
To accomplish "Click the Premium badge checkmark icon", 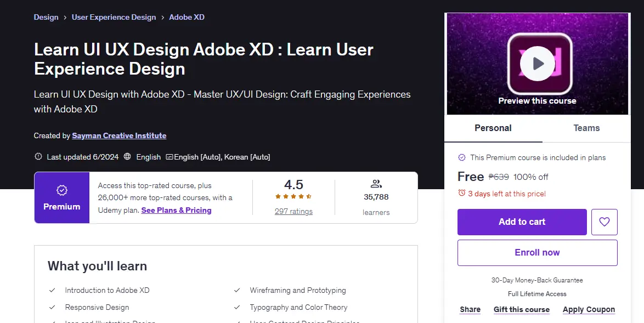I will pyautogui.click(x=61, y=190).
